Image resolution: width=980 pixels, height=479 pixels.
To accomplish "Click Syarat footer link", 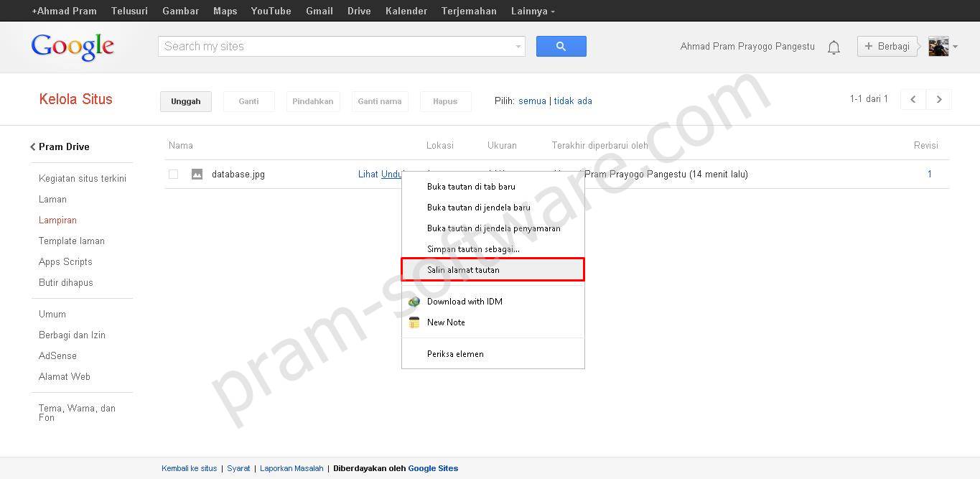I will [238, 468].
